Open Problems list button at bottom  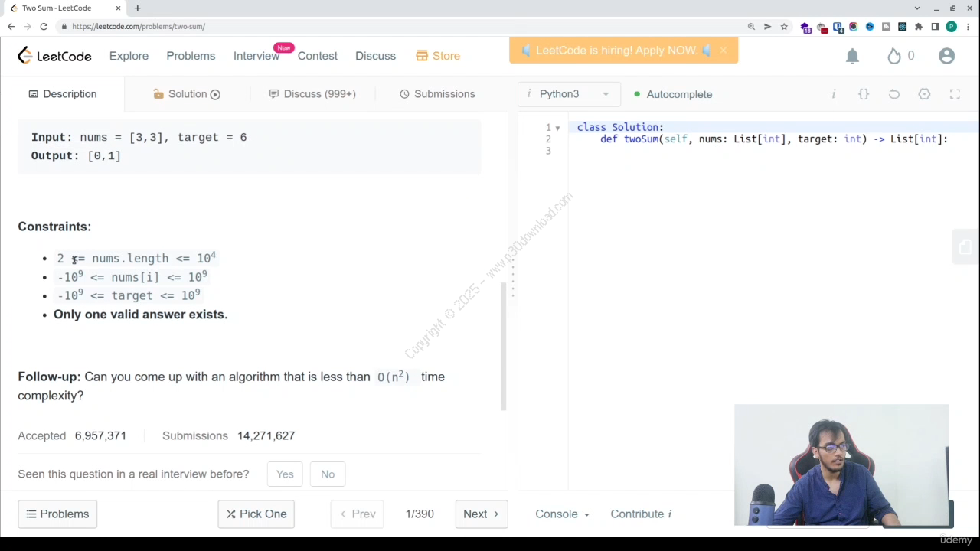pos(57,514)
